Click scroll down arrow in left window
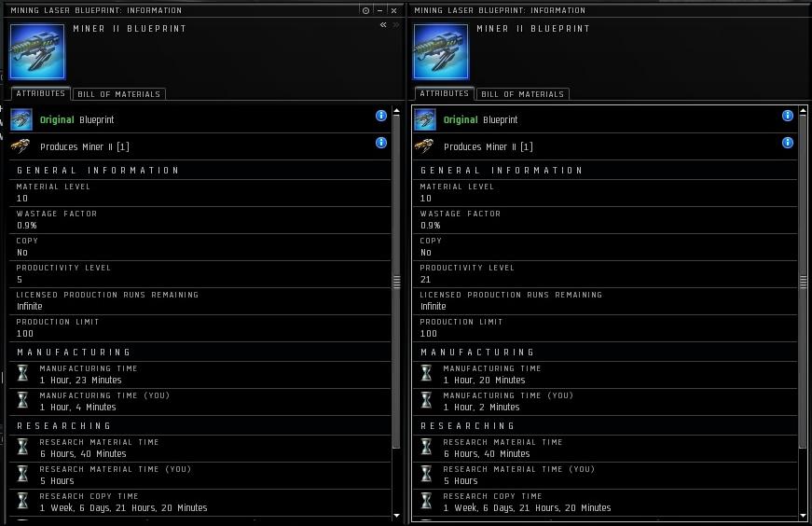 click(397, 516)
